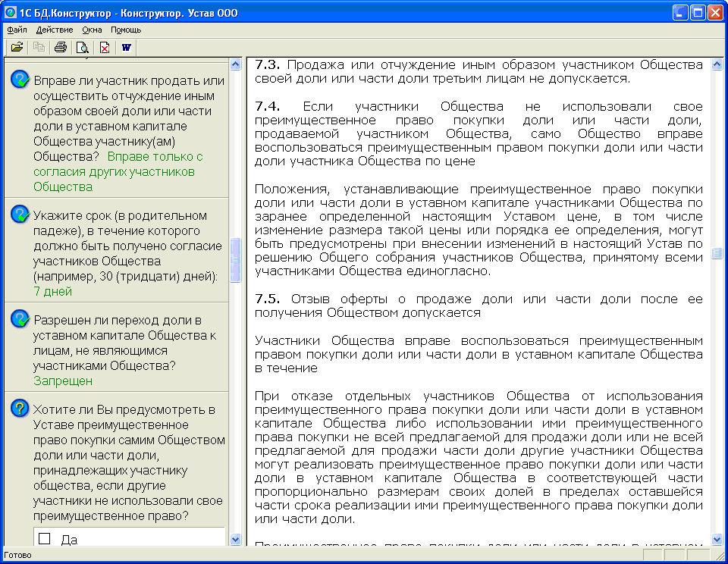Click the red X document toolbar icon

104,48
